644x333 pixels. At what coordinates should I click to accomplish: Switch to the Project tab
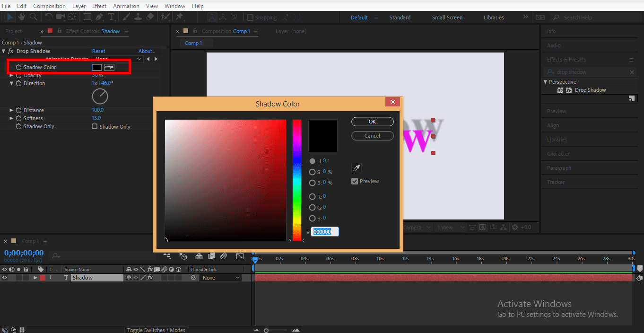14,31
